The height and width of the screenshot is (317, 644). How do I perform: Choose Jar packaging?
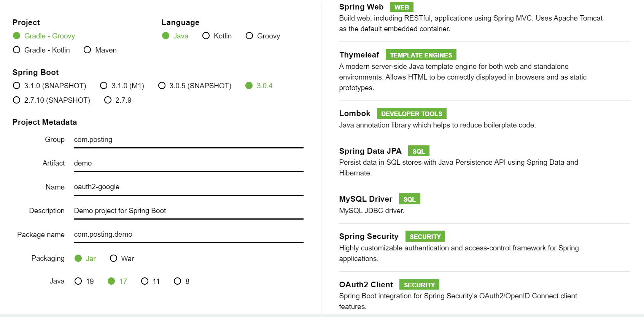pyautogui.click(x=85, y=258)
